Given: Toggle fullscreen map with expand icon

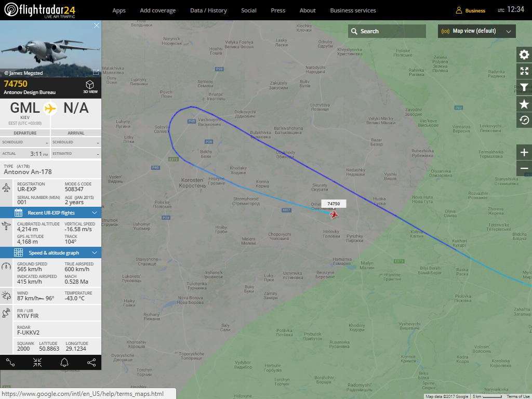Looking at the screenshot, I should 524,71.
